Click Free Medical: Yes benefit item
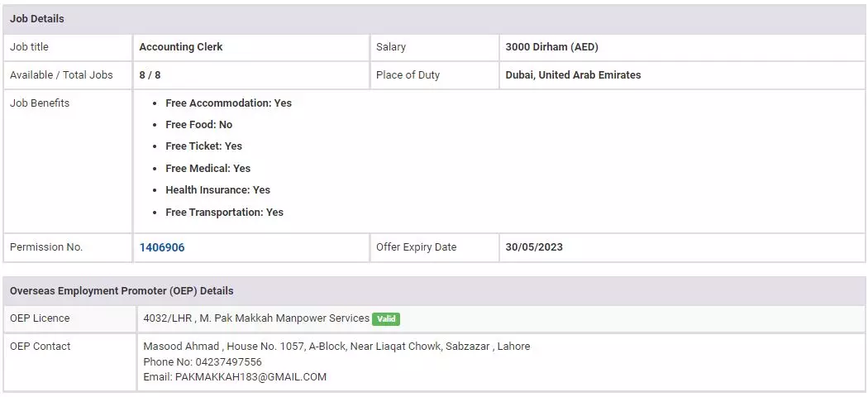The width and height of the screenshot is (868, 397). 207,169
